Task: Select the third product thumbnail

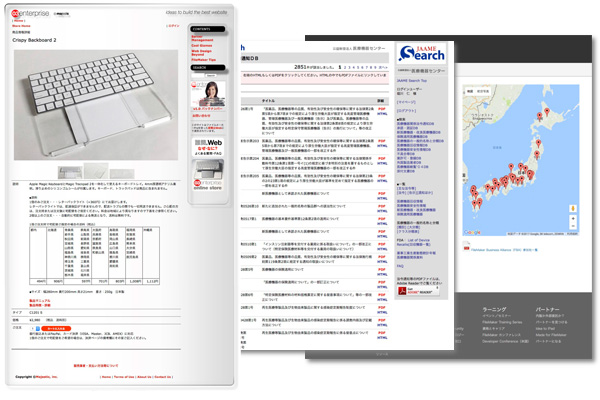Action: click(122, 173)
